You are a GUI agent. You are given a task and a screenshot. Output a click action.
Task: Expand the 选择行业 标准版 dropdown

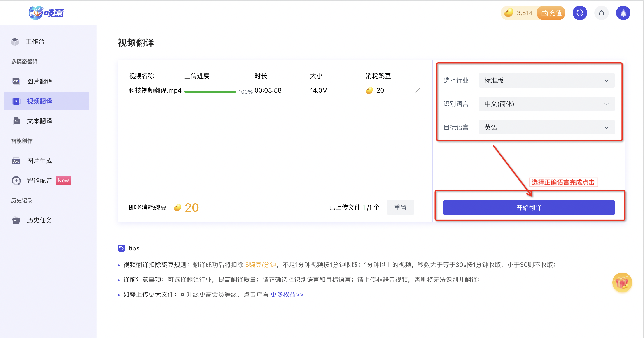click(x=546, y=81)
